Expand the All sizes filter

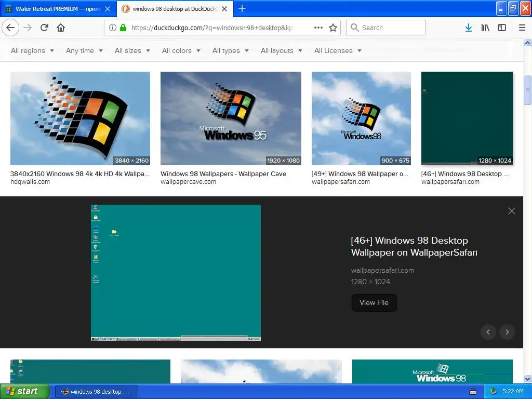click(x=132, y=50)
